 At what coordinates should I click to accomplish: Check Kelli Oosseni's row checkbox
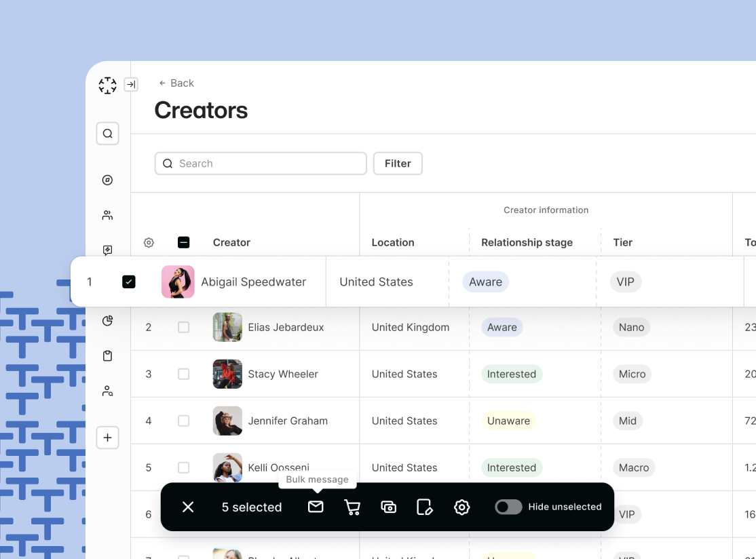(184, 467)
